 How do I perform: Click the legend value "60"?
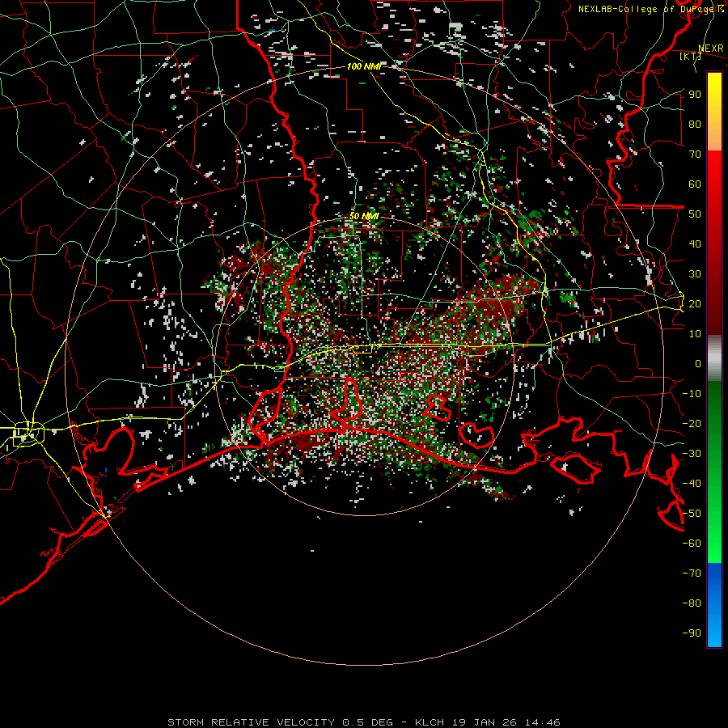pos(695,184)
